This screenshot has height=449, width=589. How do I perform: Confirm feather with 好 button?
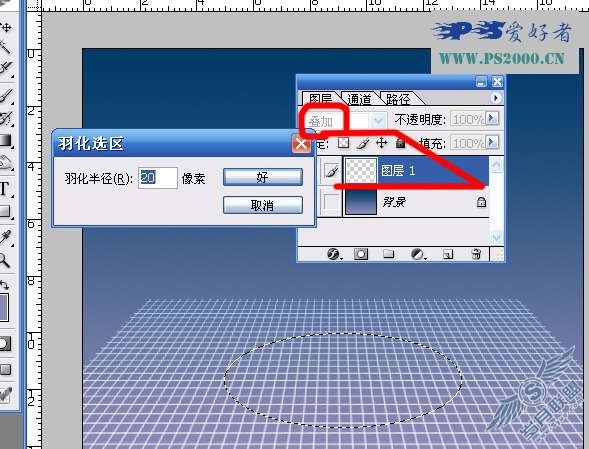263,177
